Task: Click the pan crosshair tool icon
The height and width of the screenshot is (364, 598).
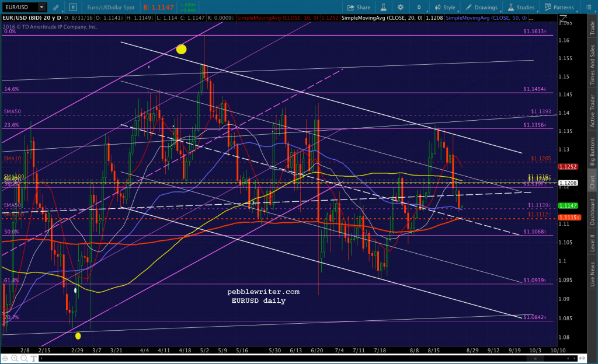Action: click(5, 358)
